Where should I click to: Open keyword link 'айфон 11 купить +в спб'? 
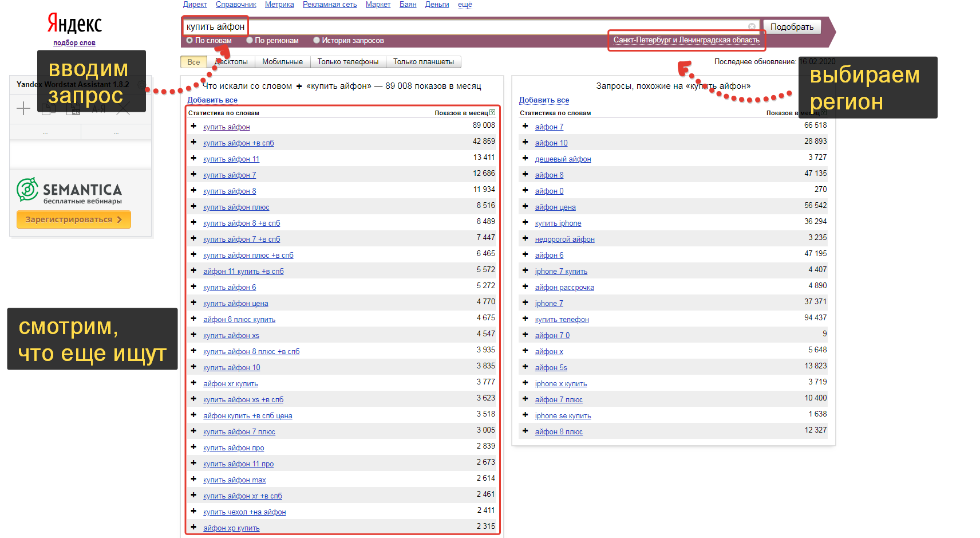243,272
